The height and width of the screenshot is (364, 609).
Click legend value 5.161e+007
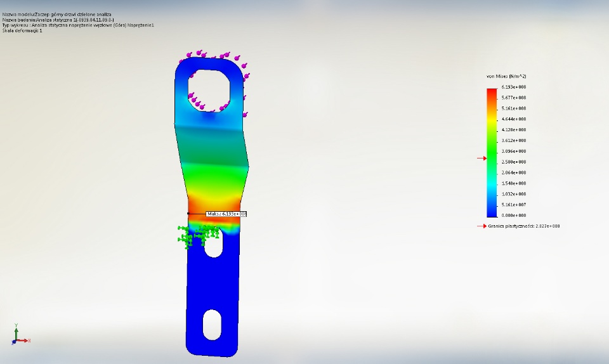pos(513,204)
